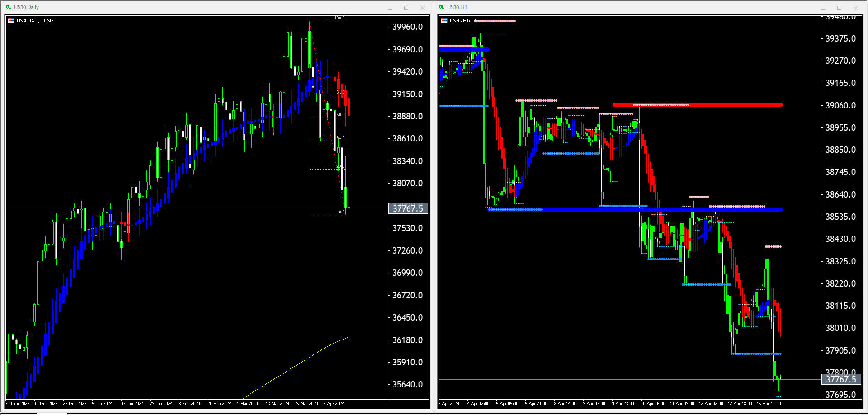Click the '8 Feb 2024' date on Daily axis
This screenshot has height=415, width=868.
189,404
